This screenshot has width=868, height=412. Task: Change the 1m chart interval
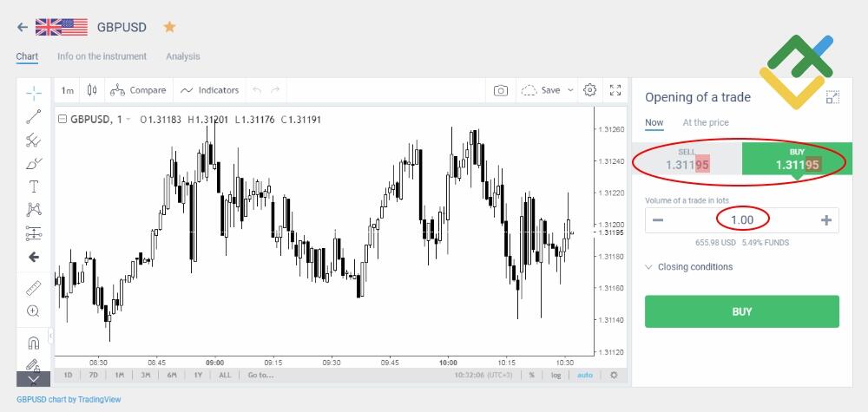(x=68, y=90)
